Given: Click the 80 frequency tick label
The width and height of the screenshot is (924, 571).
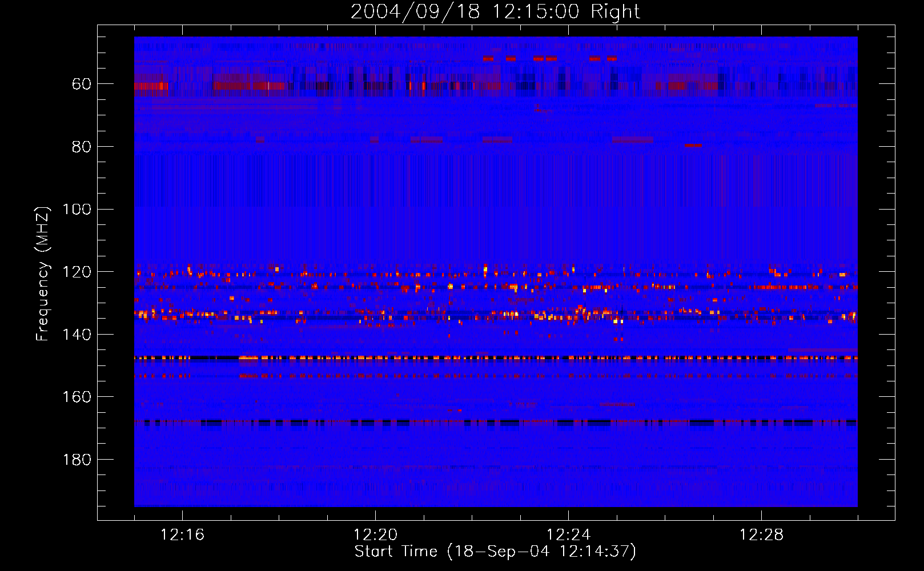Looking at the screenshot, I should [x=82, y=147].
